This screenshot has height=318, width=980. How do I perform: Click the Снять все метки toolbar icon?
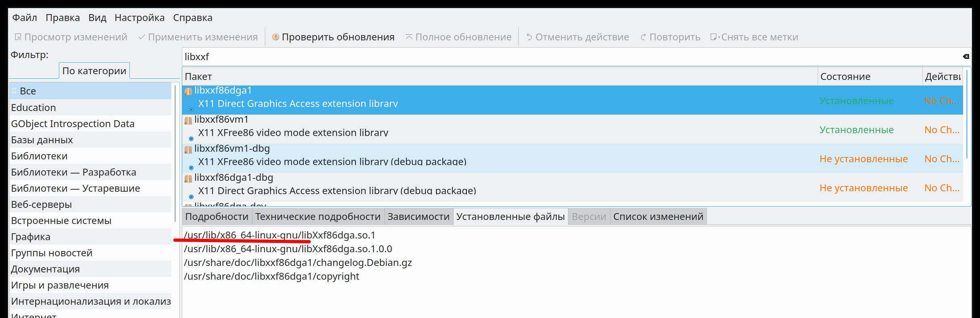pyautogui.click(x=714, y=37)
